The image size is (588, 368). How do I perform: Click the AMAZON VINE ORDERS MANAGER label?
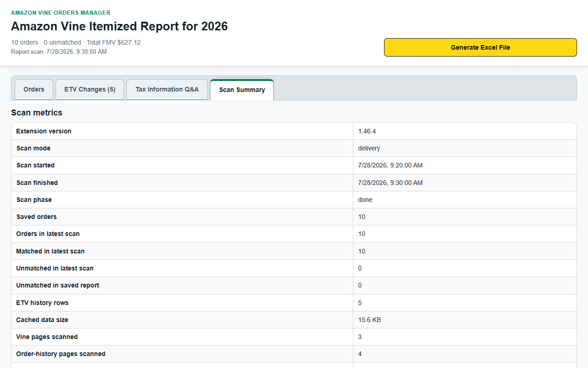tap(61, 13)
